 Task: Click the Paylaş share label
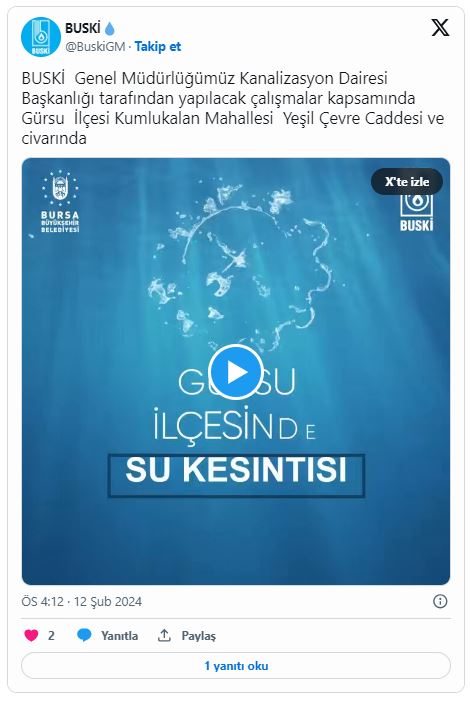199,636
